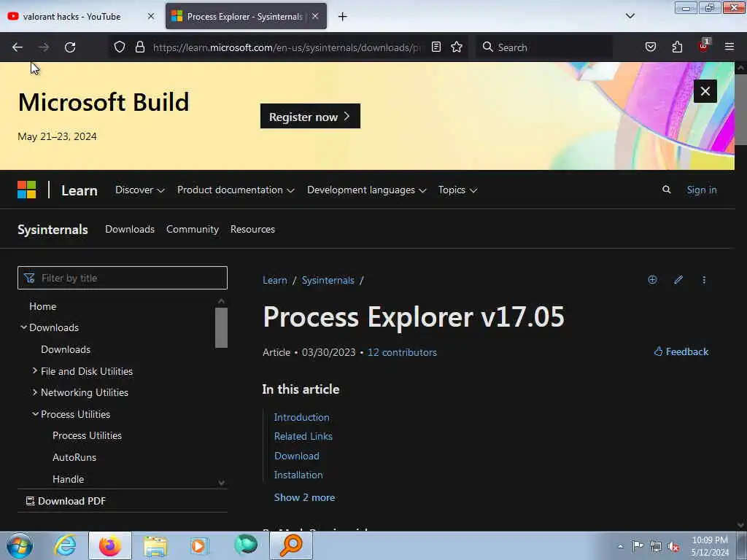Screen dimensions: 747x560
Task: Launch Internet Explorer from the taskbar
Action: click(x=65, y=545)
